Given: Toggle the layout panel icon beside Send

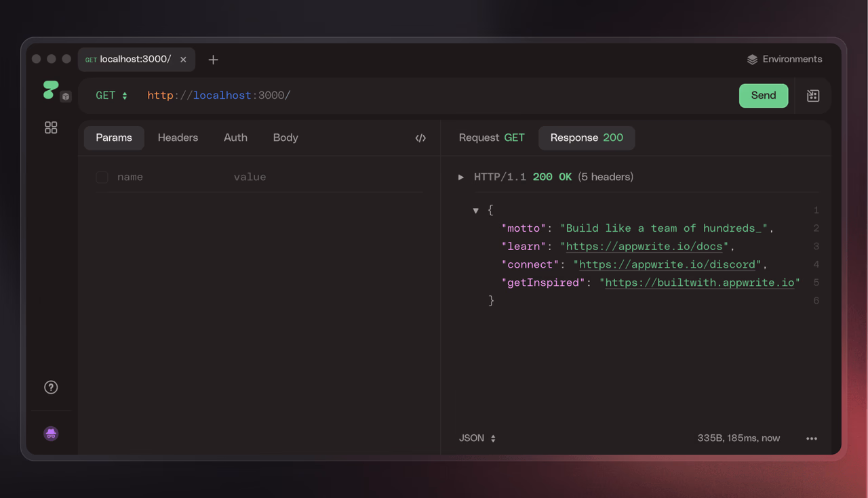Looking at the screenshot, I should tap(813, 96).
